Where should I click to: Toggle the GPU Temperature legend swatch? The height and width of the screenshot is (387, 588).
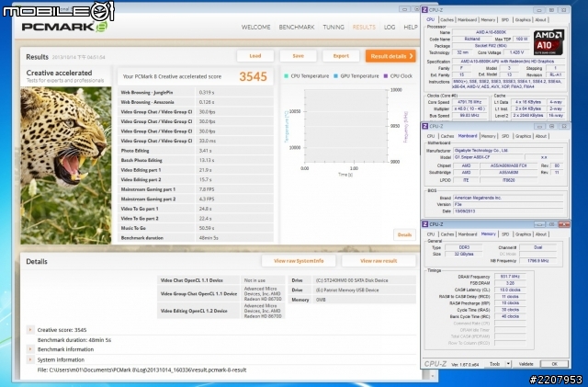(x=336, y=76)
